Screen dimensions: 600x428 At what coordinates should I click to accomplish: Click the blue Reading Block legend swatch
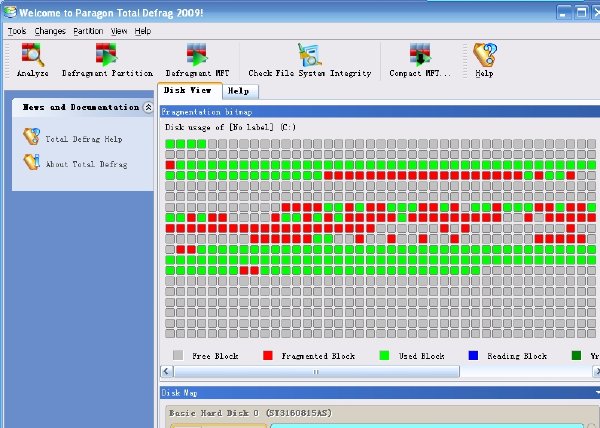473,355
